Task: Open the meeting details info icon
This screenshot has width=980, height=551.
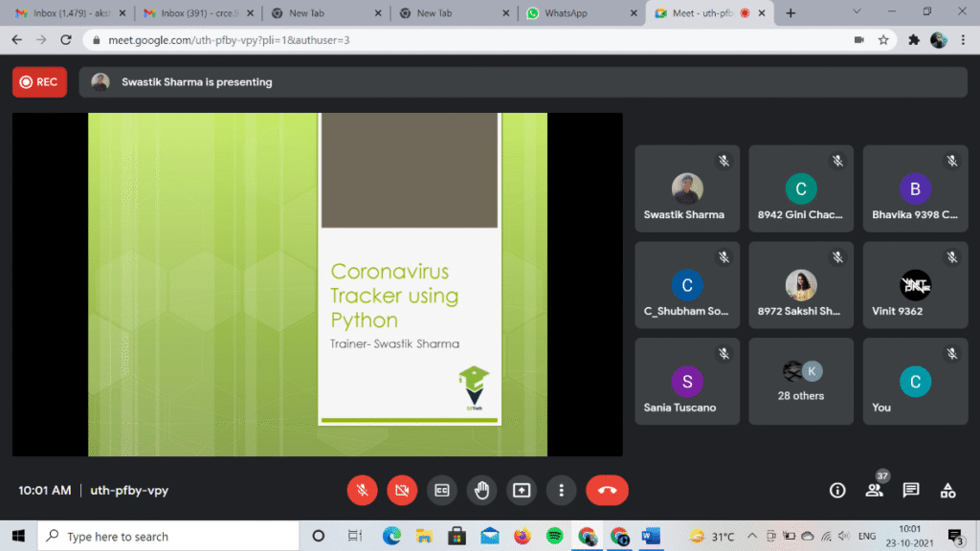Action: tap(837, 490)
